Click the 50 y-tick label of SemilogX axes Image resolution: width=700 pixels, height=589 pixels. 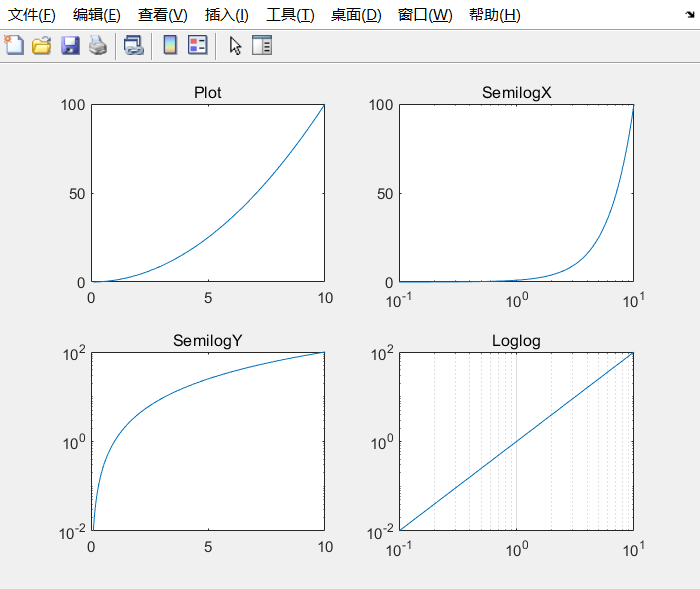click(385, 194)
